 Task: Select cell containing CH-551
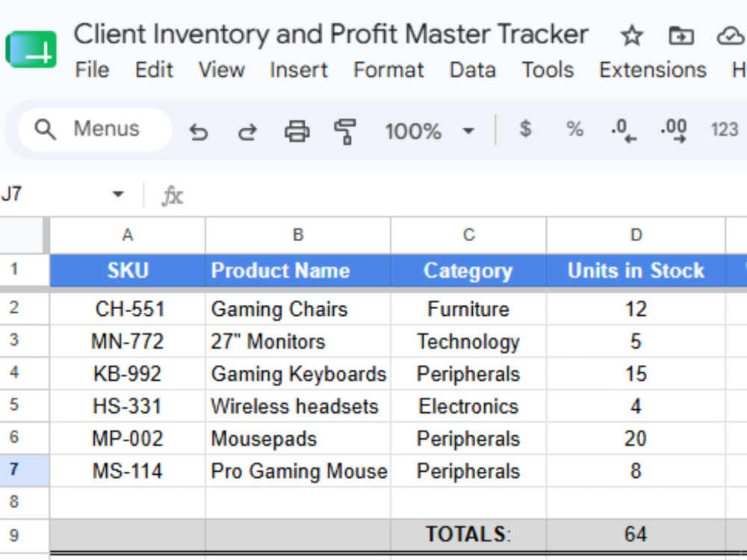(x=128, y=309)
